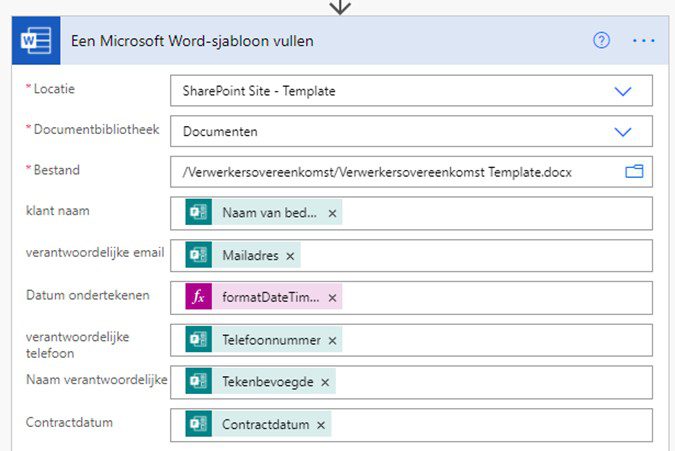
Task: Click into the verantwoordelijke email field
Action: tap(411, 256)
